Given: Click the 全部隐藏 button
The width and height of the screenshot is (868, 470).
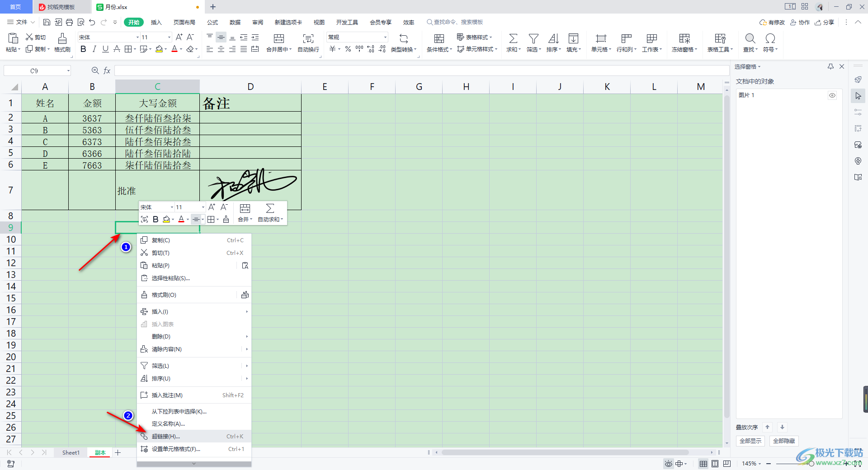Looking at the screenshot, I should click(784, 441).
